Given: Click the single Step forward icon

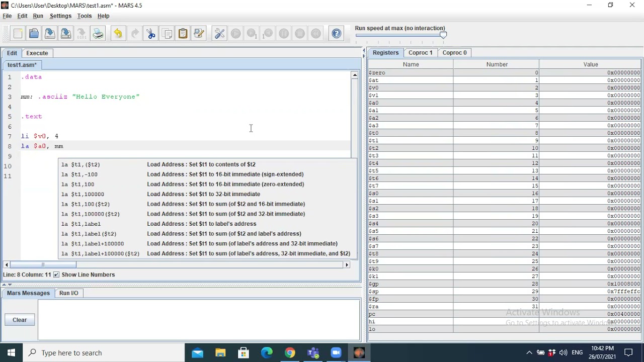Looking at the screenshot, I should point(252,34).
